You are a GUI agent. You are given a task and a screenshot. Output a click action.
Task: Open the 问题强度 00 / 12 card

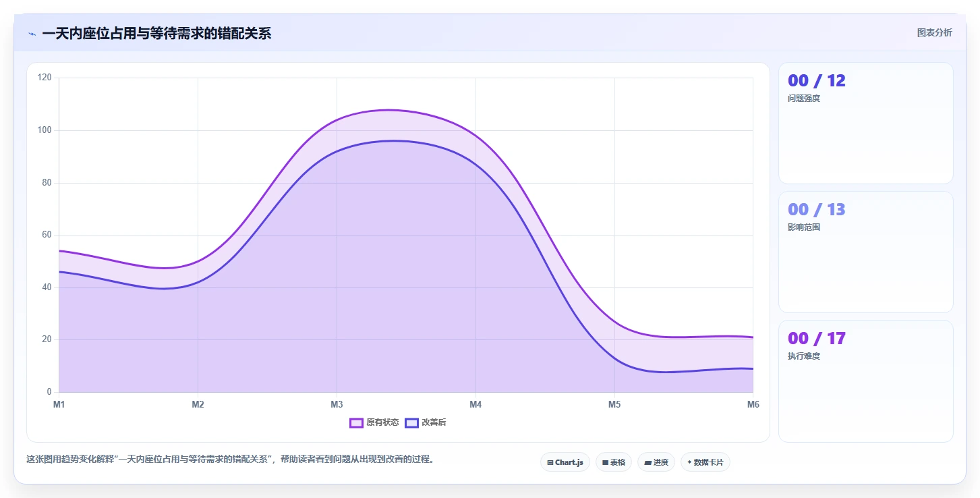865,123
